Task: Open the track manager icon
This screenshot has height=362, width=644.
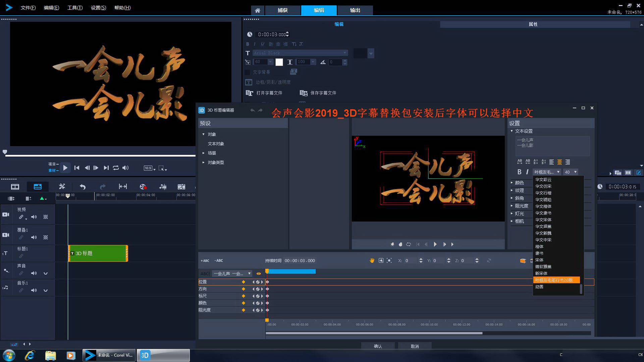Action: click(11, 198)
